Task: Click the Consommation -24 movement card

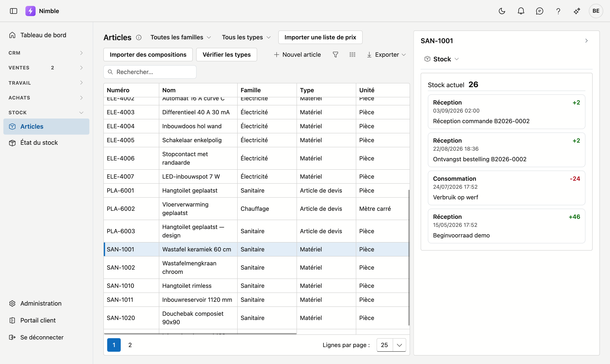Action: 506,188
